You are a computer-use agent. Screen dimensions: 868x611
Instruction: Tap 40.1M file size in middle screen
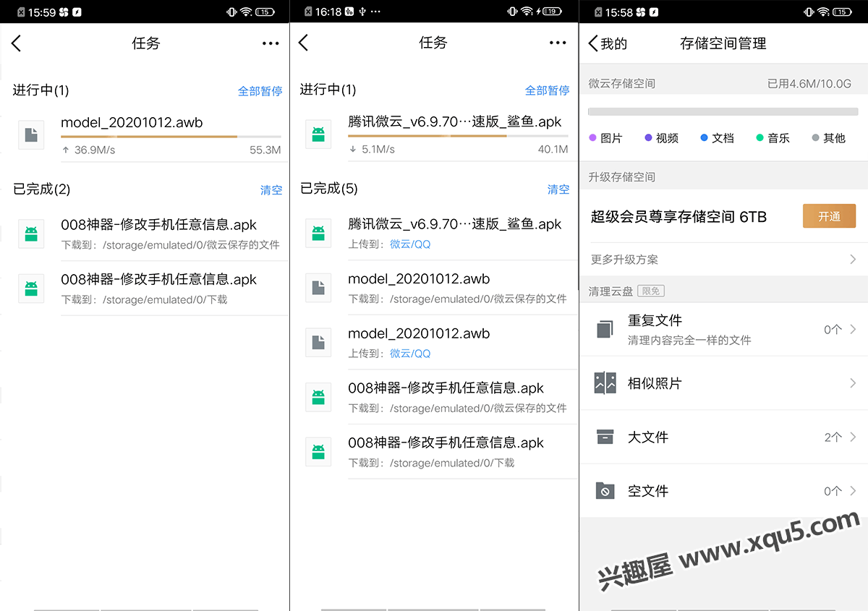coord(553,150)
